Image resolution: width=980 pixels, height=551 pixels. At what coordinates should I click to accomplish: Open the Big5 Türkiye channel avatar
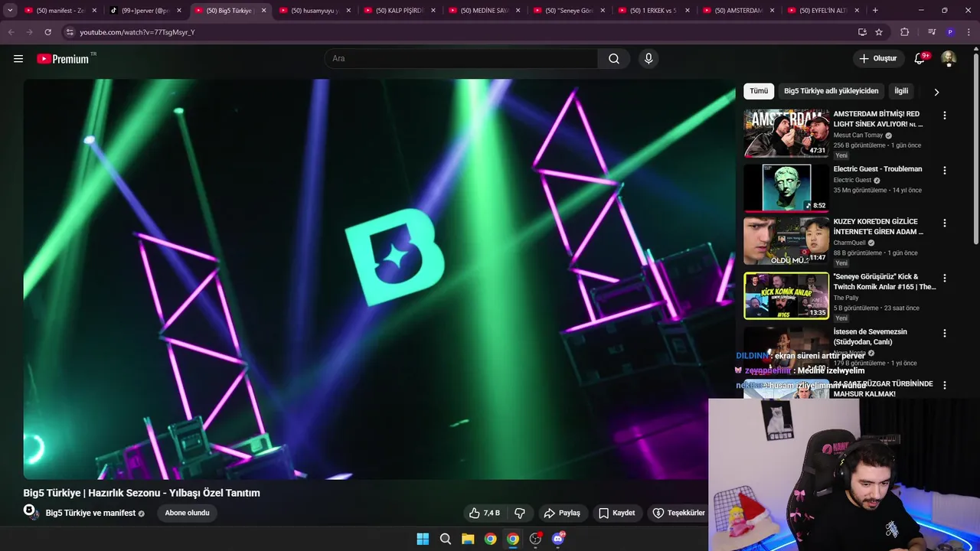click(x=30, y=511)
